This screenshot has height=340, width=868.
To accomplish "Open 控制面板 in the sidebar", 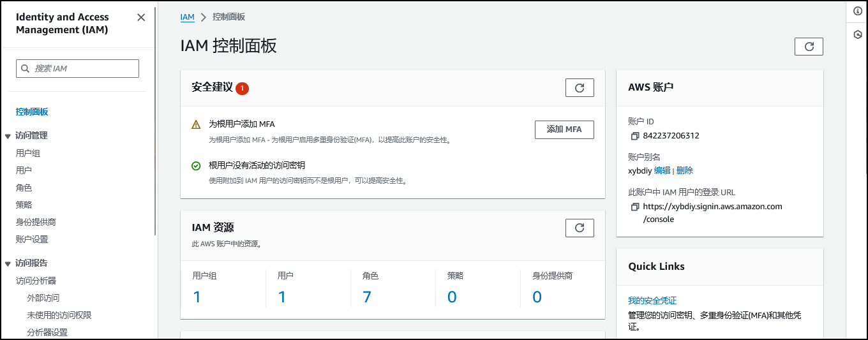I will pyautogui.click(x=32, y=112).
